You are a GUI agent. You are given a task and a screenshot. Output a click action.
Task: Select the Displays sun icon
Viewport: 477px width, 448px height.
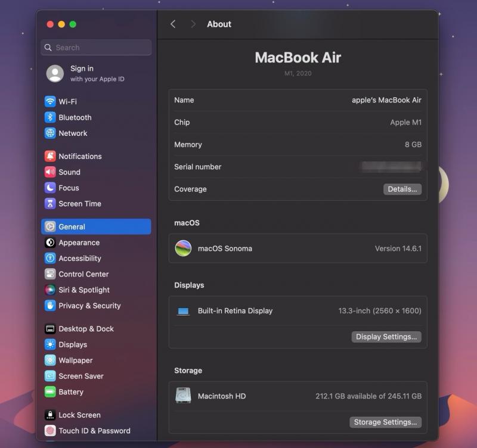[50, 345]
